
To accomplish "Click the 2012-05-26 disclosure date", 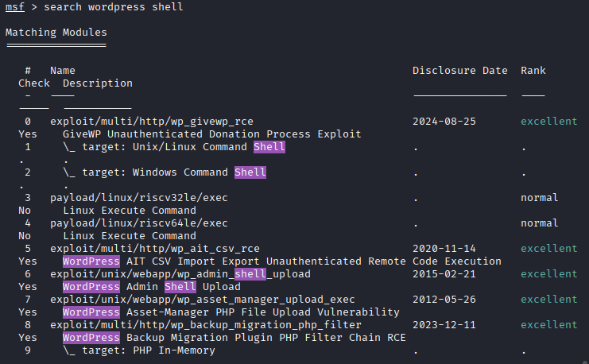I will pyautogui.click(x=444, y=300).
